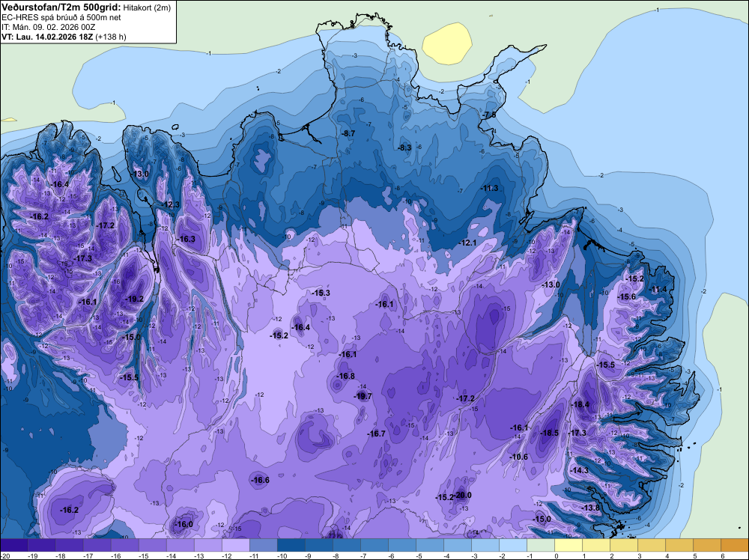Click the legend label -19

click(x=32, y=556)
